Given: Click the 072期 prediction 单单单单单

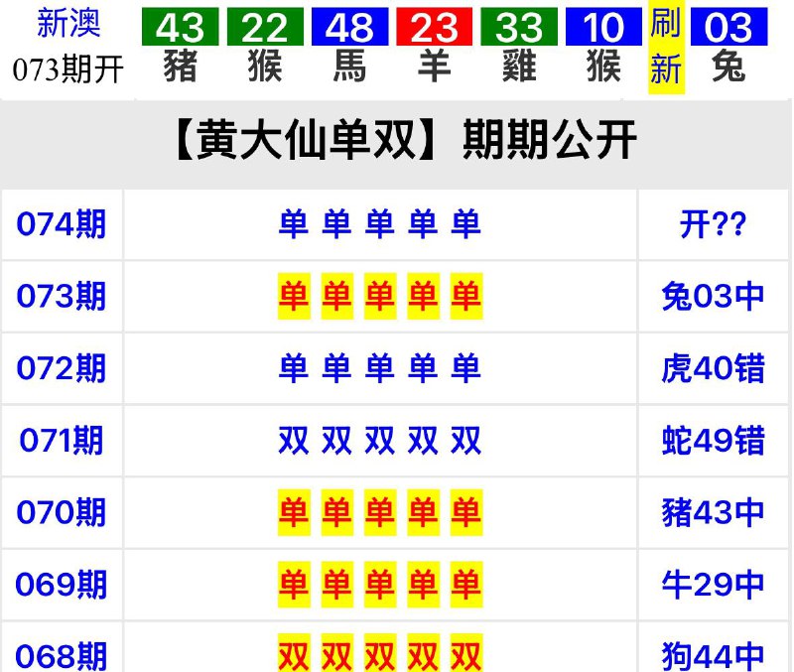Looking at the screenshot, I should [380, 368].
